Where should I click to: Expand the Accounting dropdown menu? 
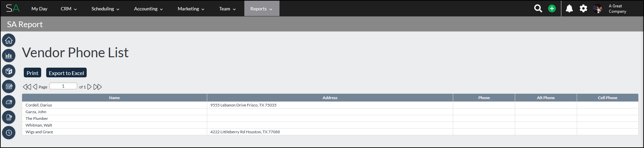[x=148, y=9]
